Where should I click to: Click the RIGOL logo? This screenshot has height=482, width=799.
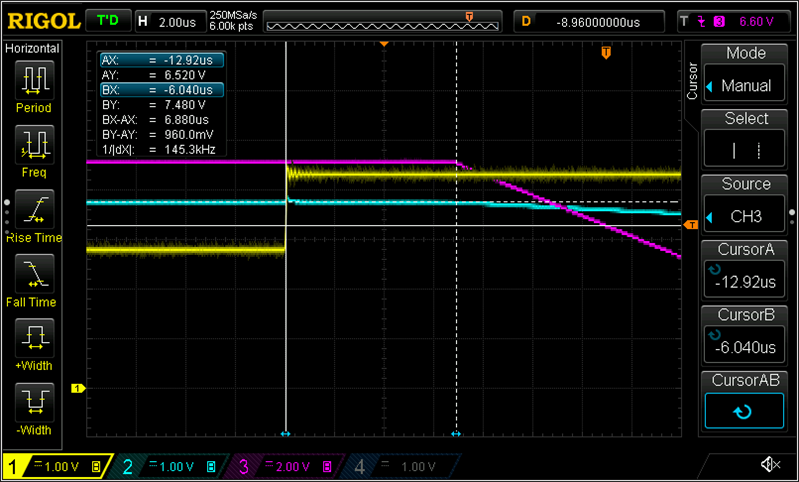point(43,21)
